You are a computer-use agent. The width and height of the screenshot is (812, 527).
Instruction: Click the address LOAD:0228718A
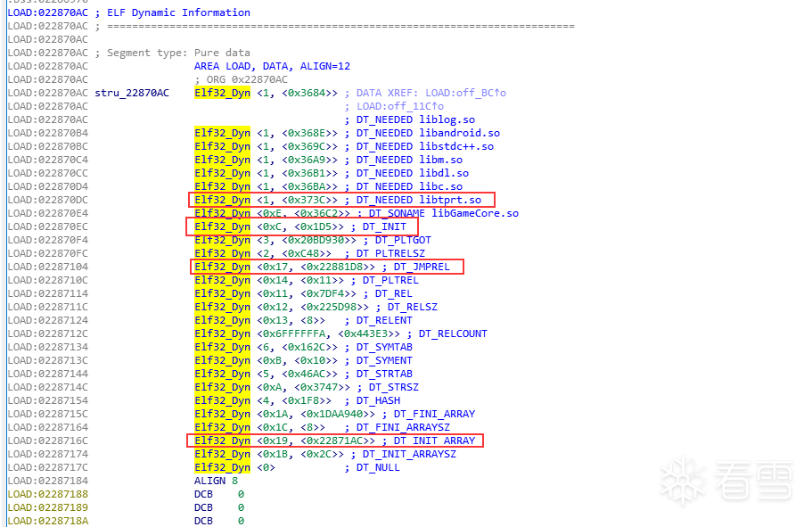click(47, 521)
